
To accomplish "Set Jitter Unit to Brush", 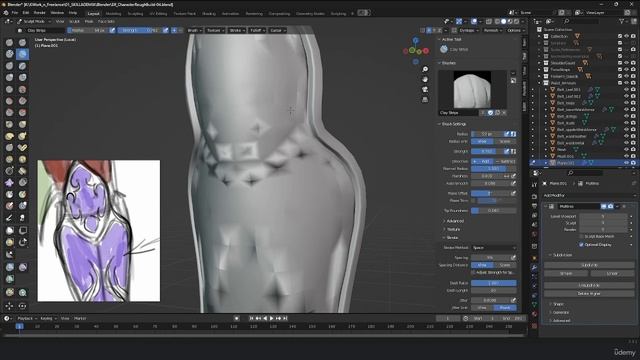I will [x=505, y=308].
